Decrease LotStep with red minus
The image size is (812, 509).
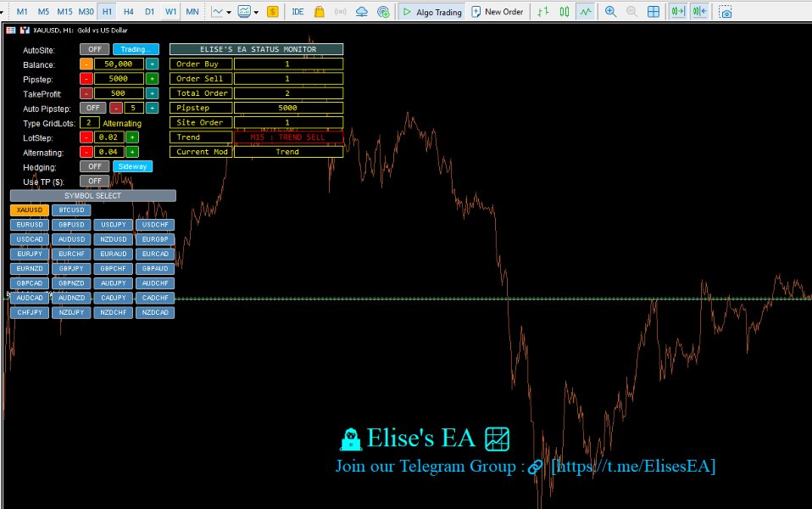(x=86, y=137)
